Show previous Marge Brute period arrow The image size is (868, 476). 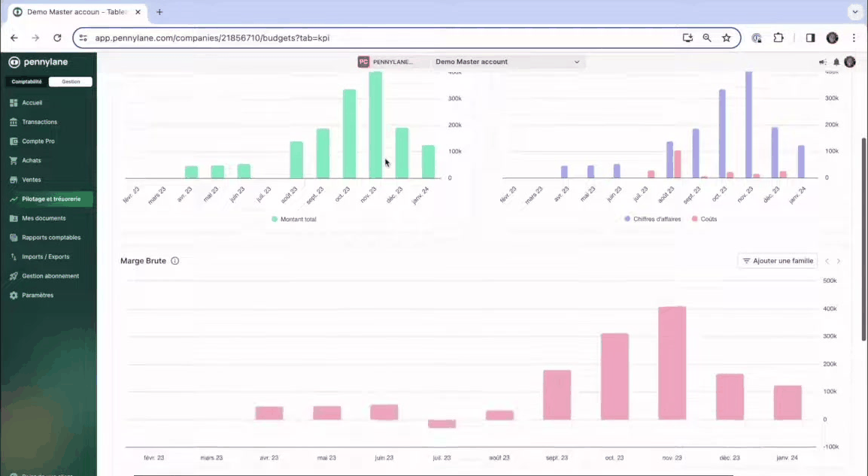[827, 261]
